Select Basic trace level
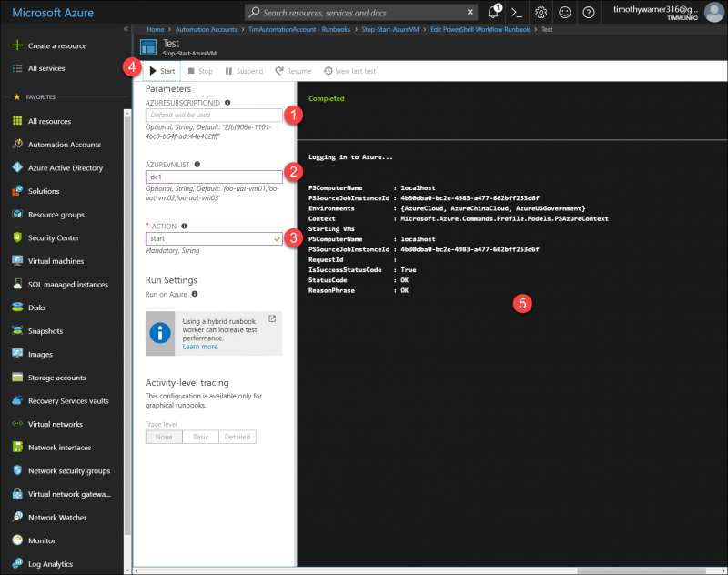The height and width of the screenshot is (575, 728). 200,437
